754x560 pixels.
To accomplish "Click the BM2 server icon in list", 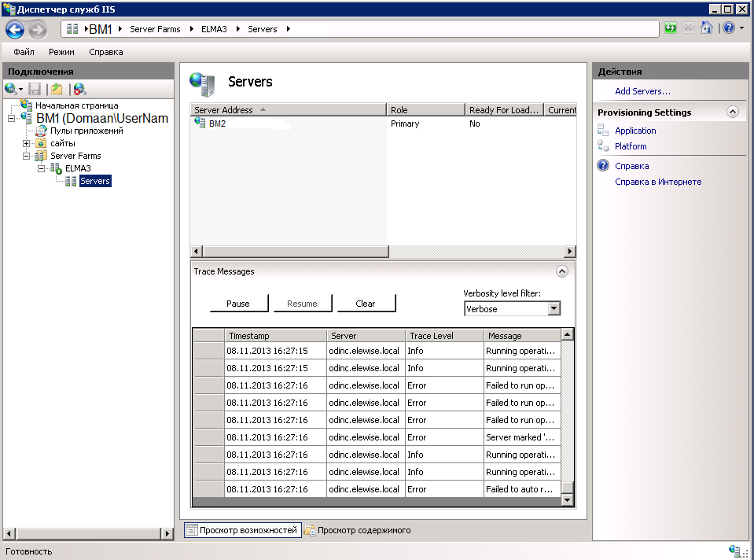I will click(x=200, y=123).
